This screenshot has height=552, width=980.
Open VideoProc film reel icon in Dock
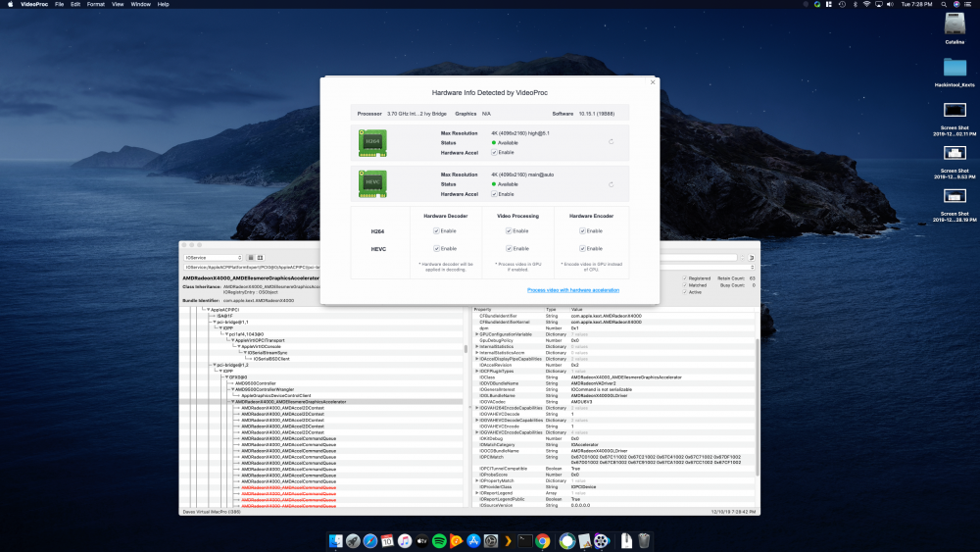pos(602,541)
